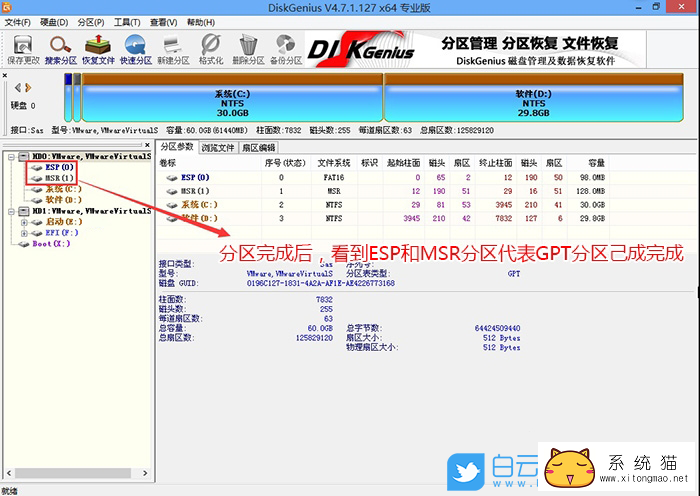The height and width of the screenshot is (496, 700).
Task: Click the GPT partition table type value
Action: pyautogui.click(x=514, y=273)
